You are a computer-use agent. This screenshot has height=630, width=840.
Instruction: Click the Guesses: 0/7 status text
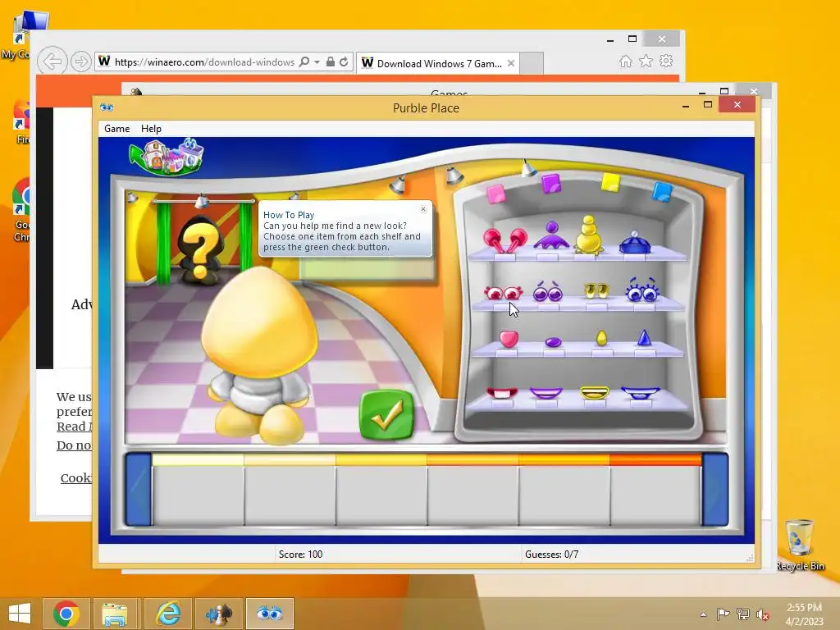click(552, 555)
